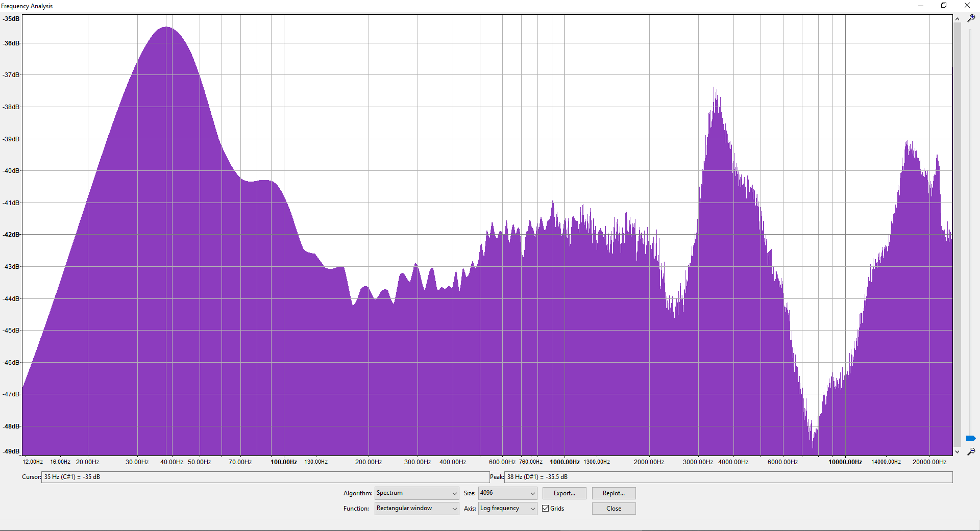Click the 600.00Hz axis label
Image resolution: width=980 pixels, height=531 pixels.
pyautogui.click(x=502, y=462)
